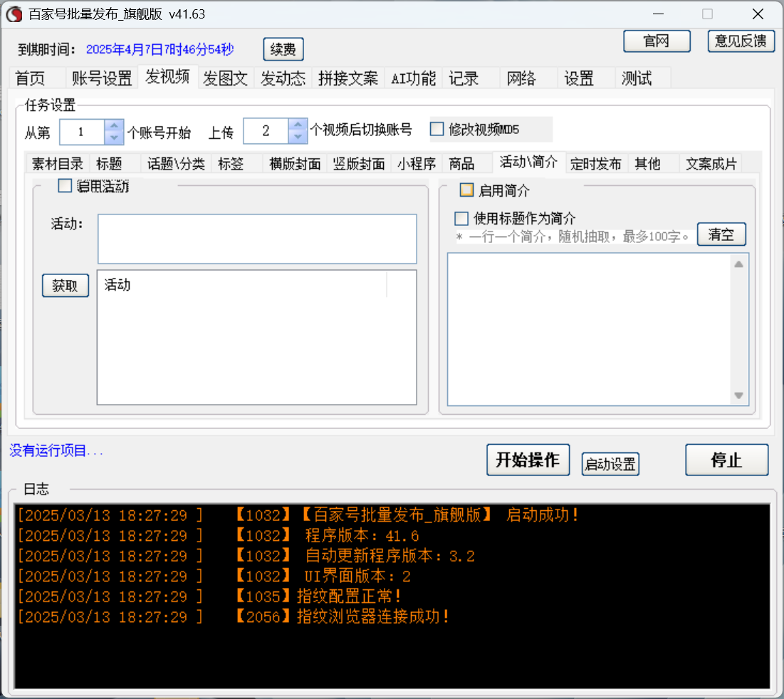Open the 竖版封面 sub-tab

(x=358, y=164)
